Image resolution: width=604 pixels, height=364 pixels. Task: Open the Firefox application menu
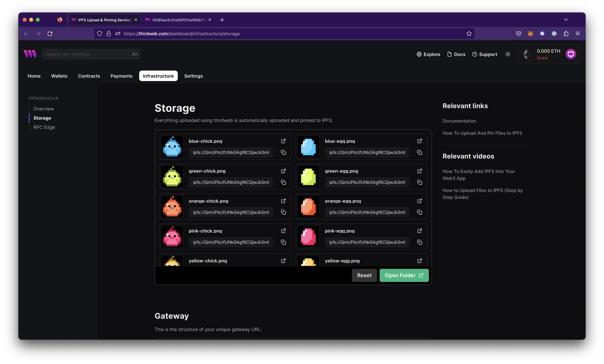578,34
